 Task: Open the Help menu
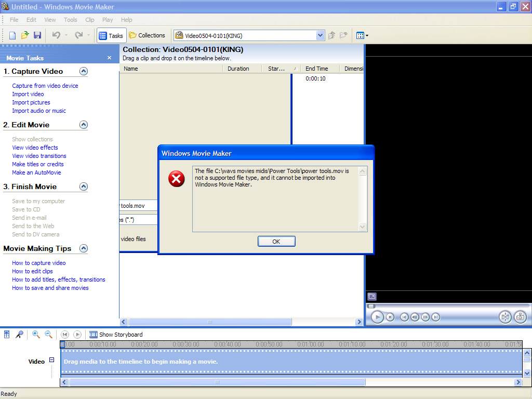(127, 20)
